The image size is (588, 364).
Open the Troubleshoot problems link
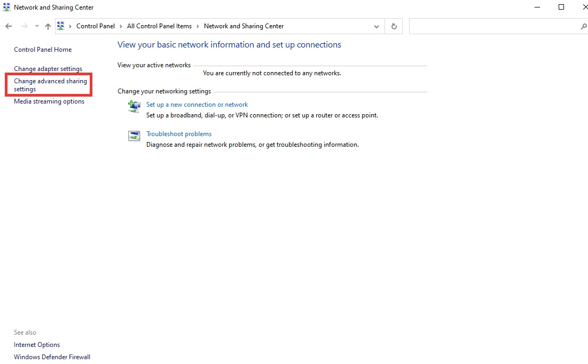pyautogui.click(x=179, y=134)
